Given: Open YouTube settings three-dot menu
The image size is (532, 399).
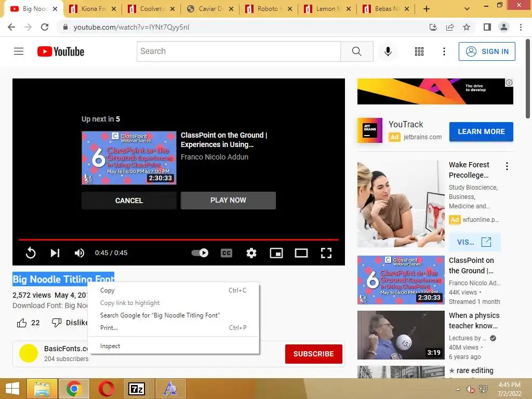Looking at the screenshot, I should pyautogui.click(x=444, y=51).
